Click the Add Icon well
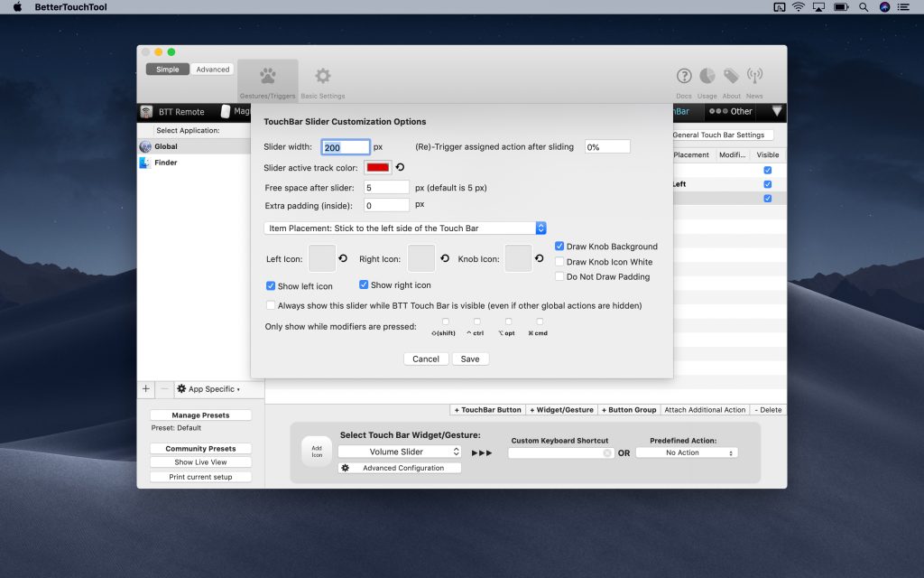Screen dimensions: 924x578 (x=317, y=452)
